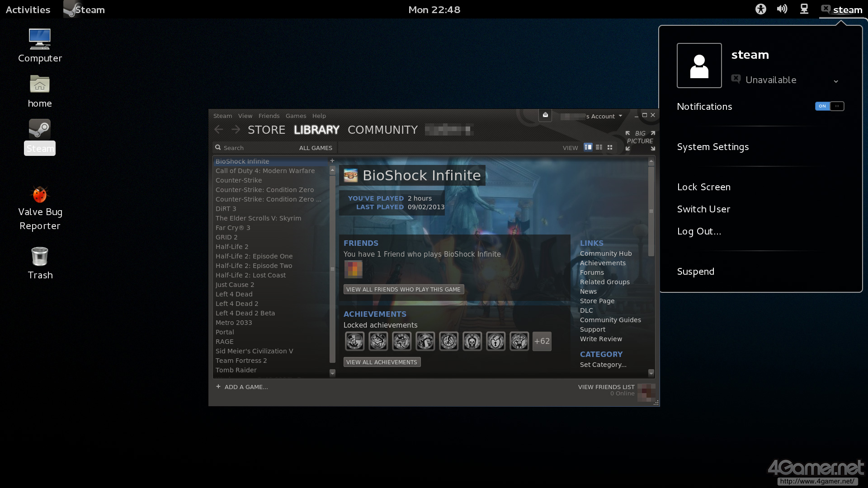Click the Steam inbox notification icon
This screenshot has width=868, height=488.
click(545, 115)
